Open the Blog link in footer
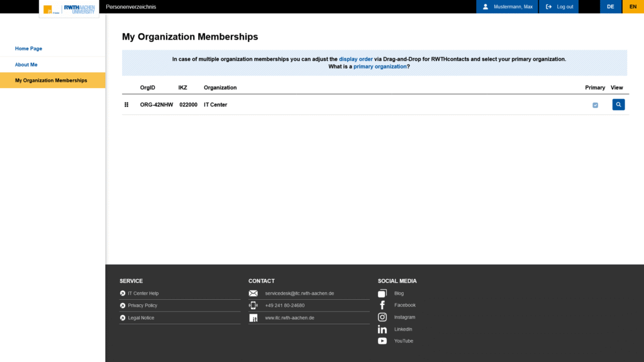 399,293
